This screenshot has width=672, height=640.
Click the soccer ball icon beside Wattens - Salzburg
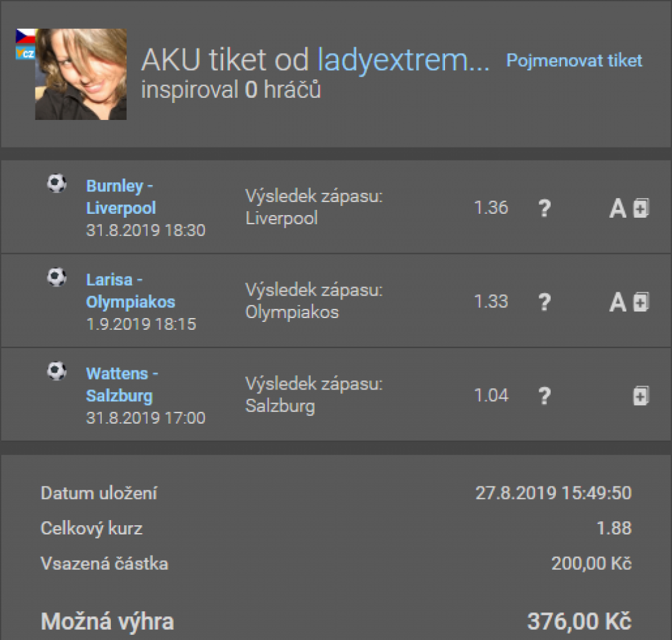coord(56,371)
